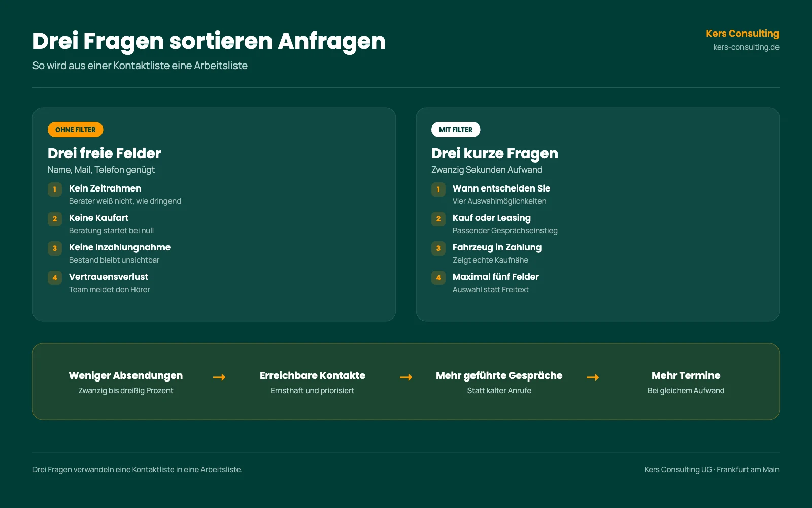Select the item title "Keine Inzahlungnahme"
Image resolution: width=812 pixels, height=508 pixels.
click(120, 247)
